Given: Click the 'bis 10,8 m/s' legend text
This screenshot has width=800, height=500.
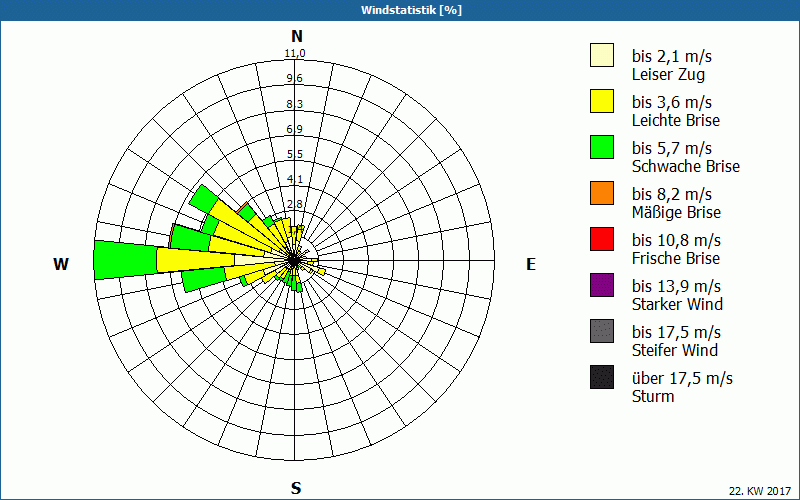Looking at the screenshot, I should (x=676, y=240).
